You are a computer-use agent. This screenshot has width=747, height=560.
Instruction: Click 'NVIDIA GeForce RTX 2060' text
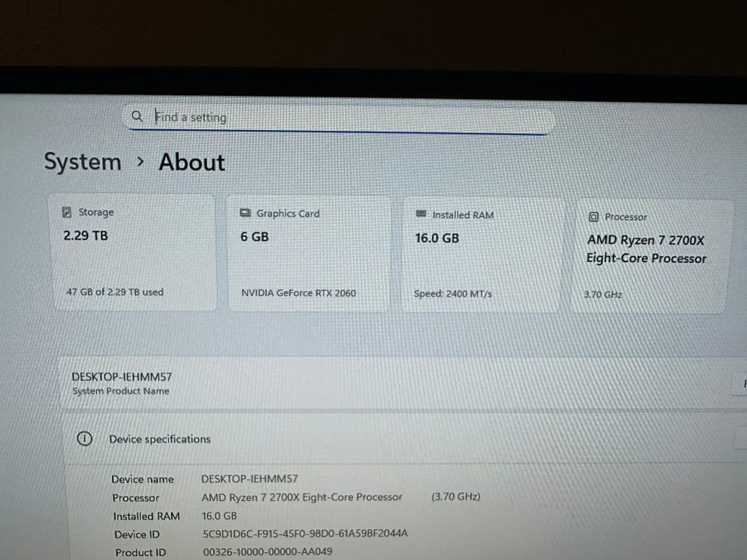299,293
